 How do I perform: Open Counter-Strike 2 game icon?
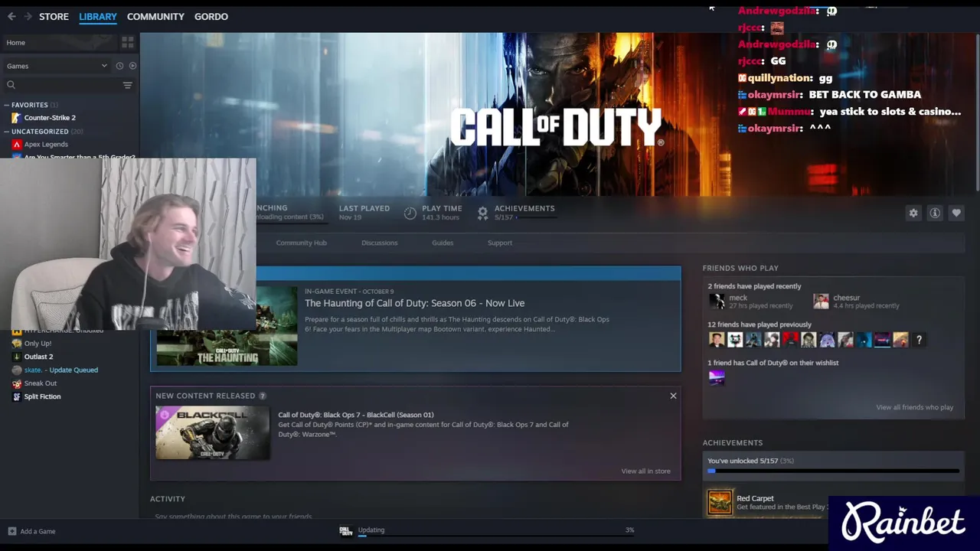pyautogui.click(x=16, y=118)
